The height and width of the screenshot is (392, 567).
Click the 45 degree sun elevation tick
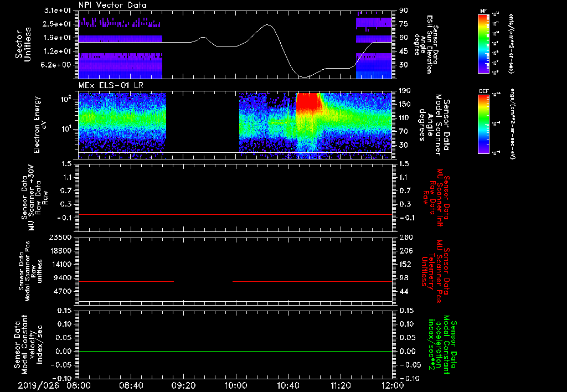(403, 51)
